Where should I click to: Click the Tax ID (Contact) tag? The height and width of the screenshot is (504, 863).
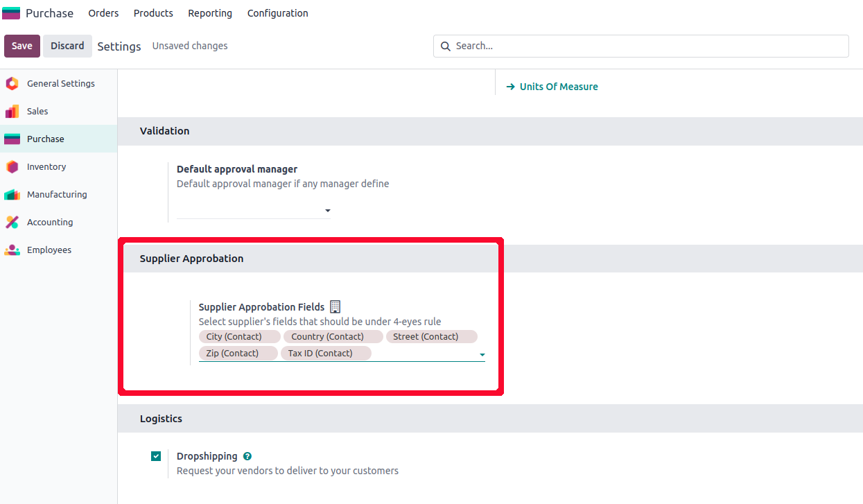[x=320, y=354]
